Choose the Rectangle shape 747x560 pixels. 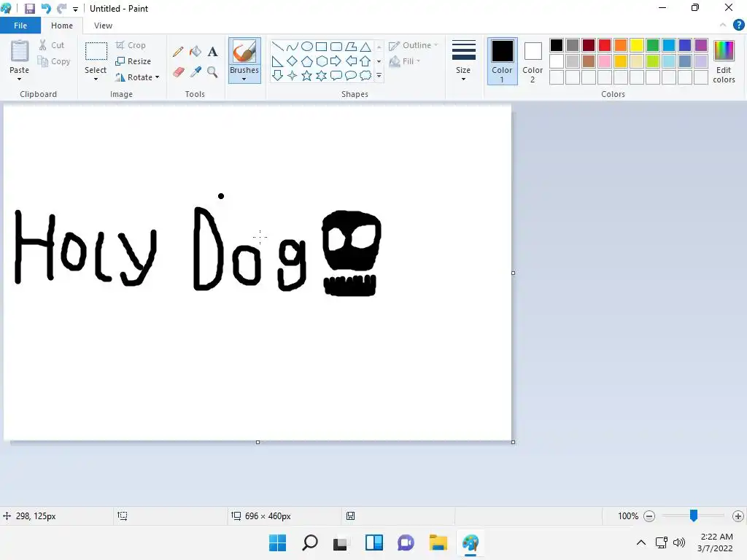pyautogui.click(x=322, y=46)
